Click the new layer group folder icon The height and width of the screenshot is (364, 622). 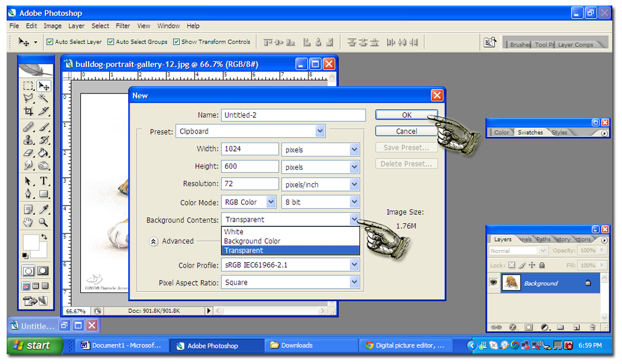click(561, 327)
